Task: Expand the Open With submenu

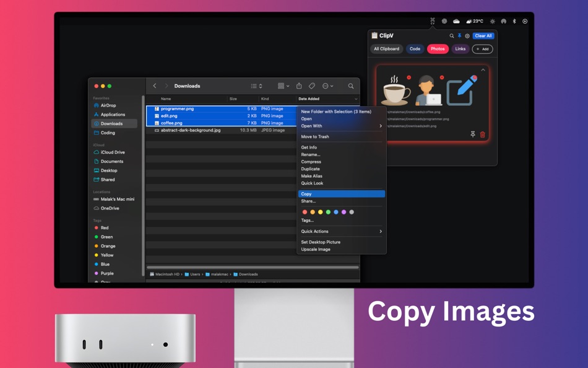Action: (341, 126)
